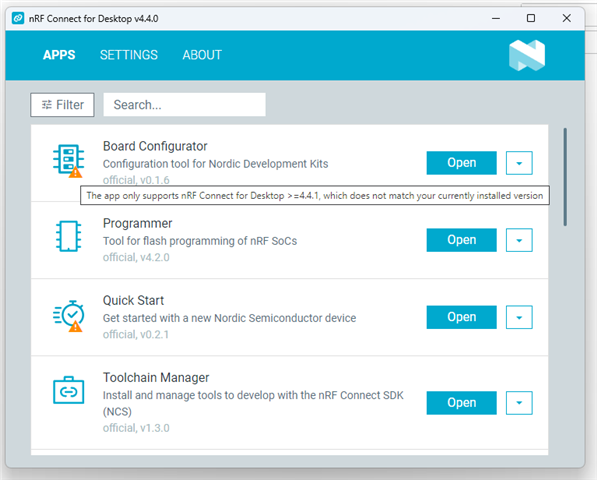Click the Board Configurator app icon
597x480 pixels.
point(68,160)
